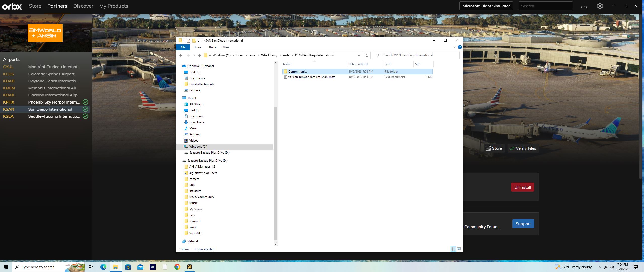Open File Explorer from taskbar
This screenshot has width=644, height=272.
pos(115,267)
